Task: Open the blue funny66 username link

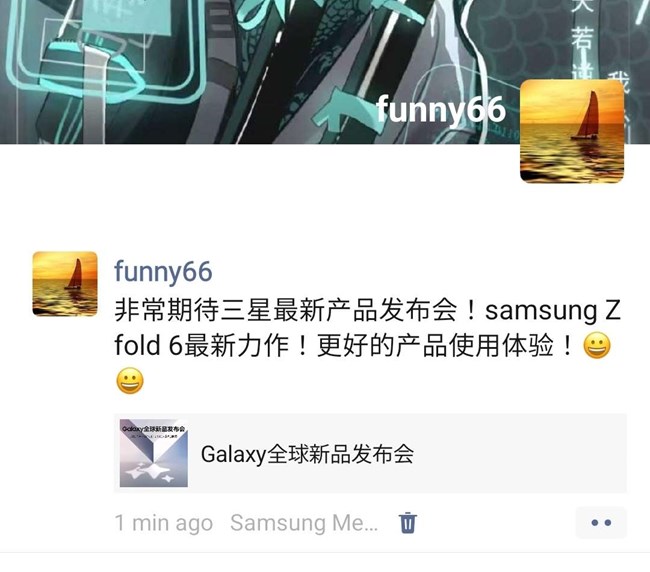Action: click(x=163, y=272)
